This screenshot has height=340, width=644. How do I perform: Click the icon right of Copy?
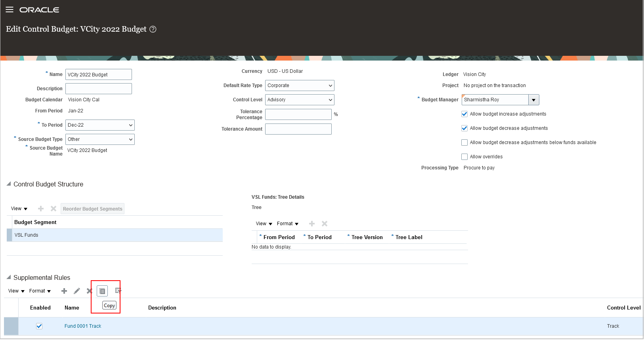coord(118,291)
